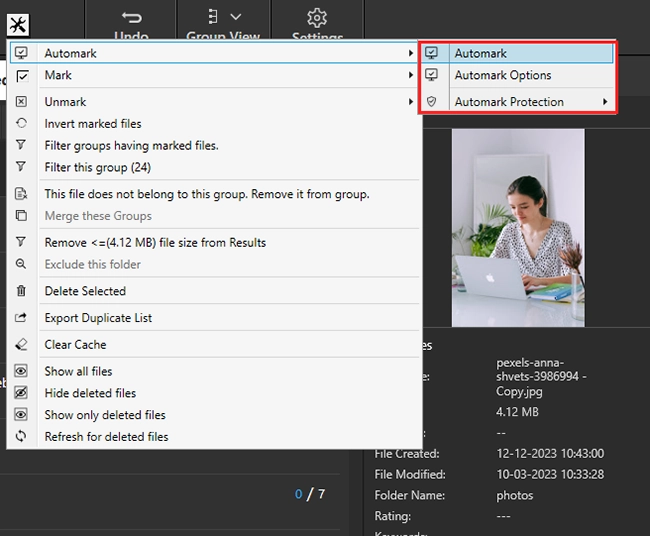Click Automark Protection shield icon

pos(432,102)
